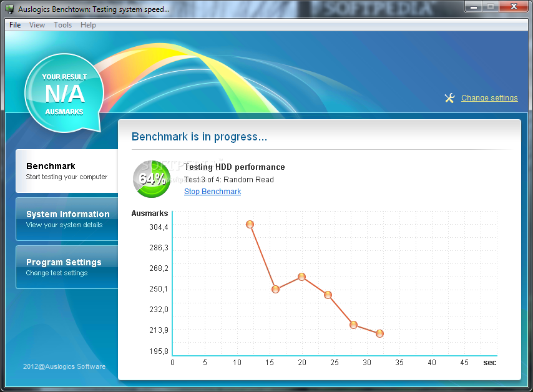Open the File menu
This screenshot has height=392, width=533.
pos(15,25)
